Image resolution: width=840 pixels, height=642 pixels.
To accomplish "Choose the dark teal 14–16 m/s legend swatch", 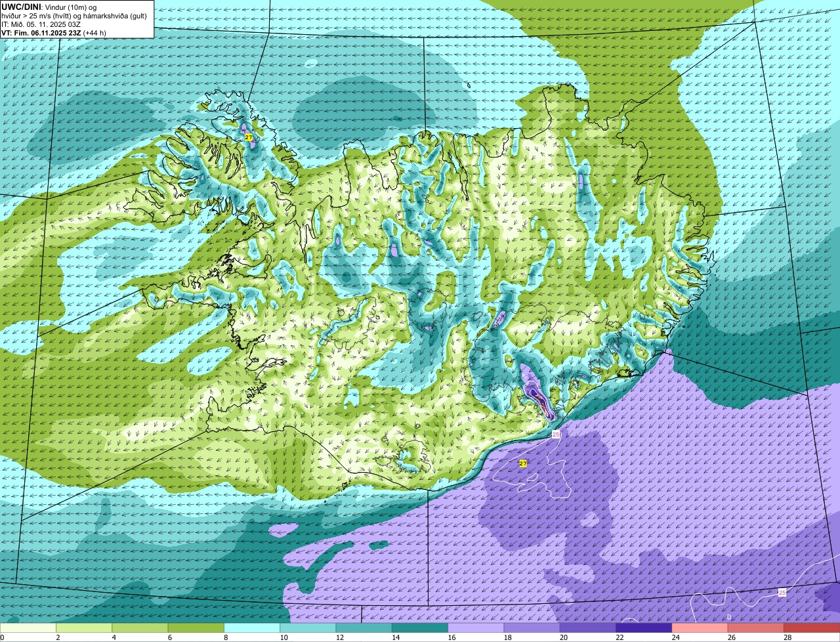I will [x=420, y=628].
